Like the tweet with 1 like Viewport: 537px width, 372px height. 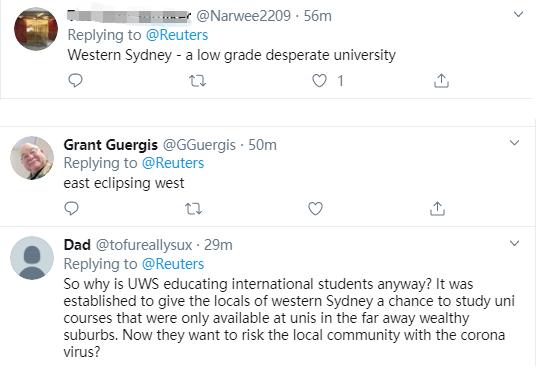(x=319, y=81)
